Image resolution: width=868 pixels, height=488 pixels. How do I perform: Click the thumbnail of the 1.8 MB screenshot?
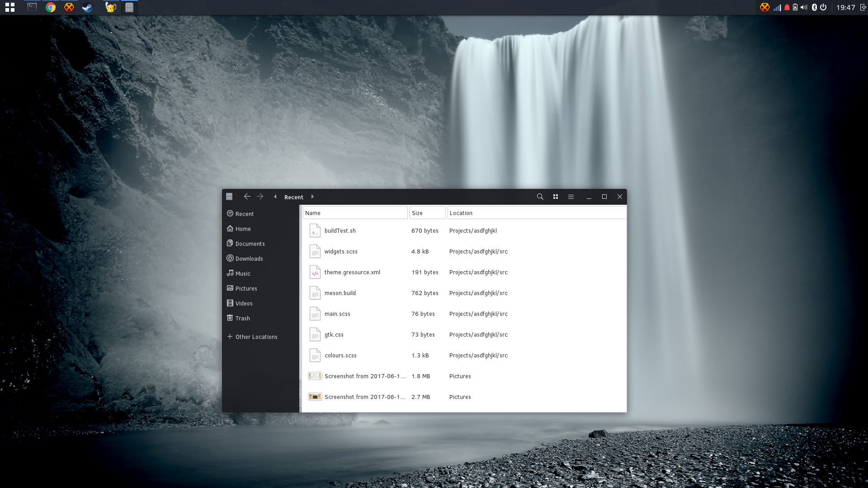tap(315, 376)
